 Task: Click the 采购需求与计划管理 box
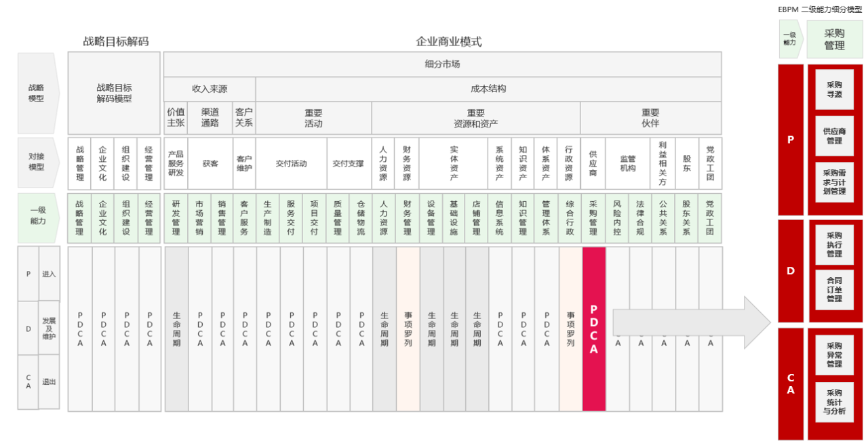click(x=834, y=182)
